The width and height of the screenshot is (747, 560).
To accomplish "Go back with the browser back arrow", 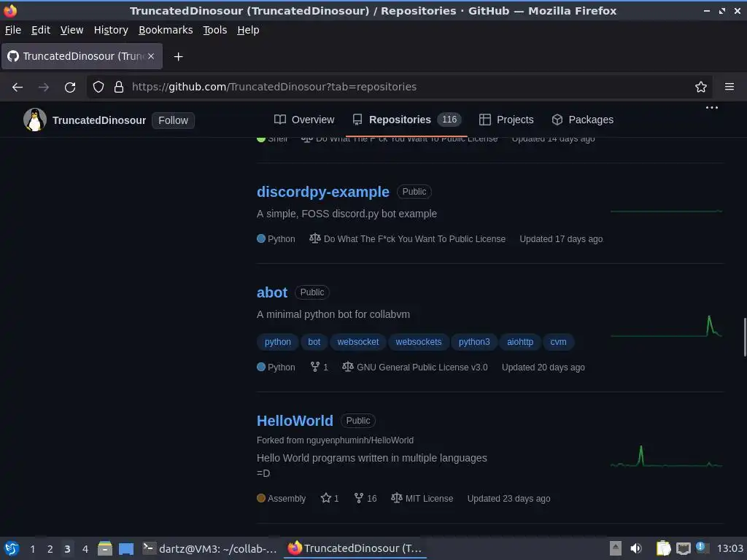I will click(18, 87).
